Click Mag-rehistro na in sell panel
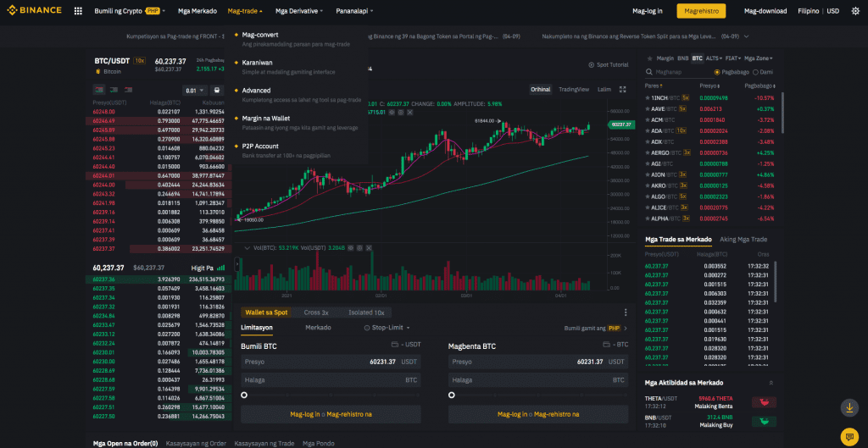Viewport: 868px width, 448px height. click(x=556, y=414)
